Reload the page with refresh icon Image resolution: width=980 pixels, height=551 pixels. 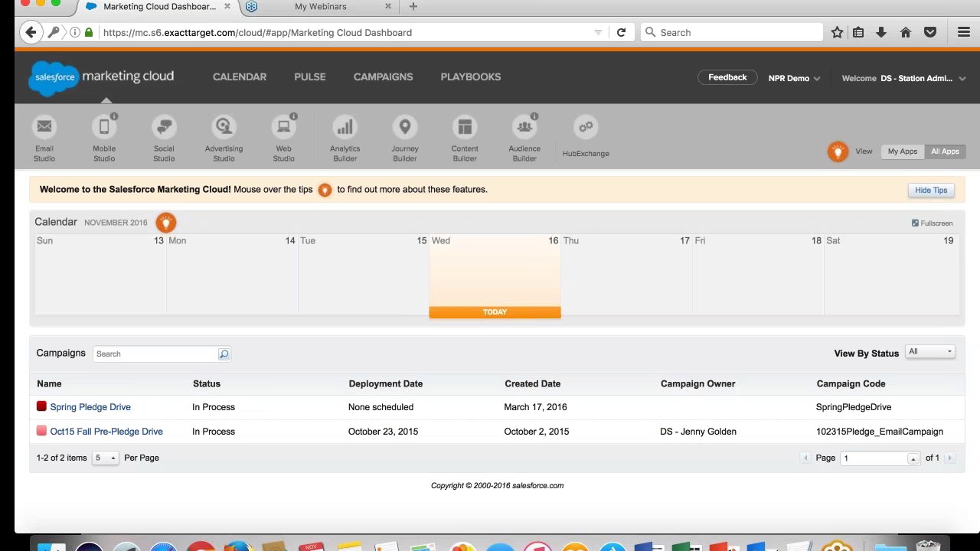621,32
